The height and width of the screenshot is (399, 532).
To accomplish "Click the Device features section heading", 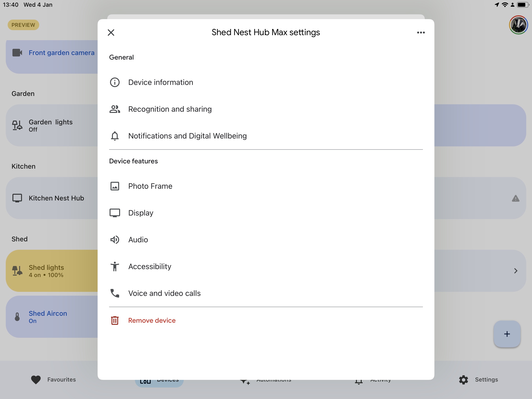I will (x=133, y=161).
